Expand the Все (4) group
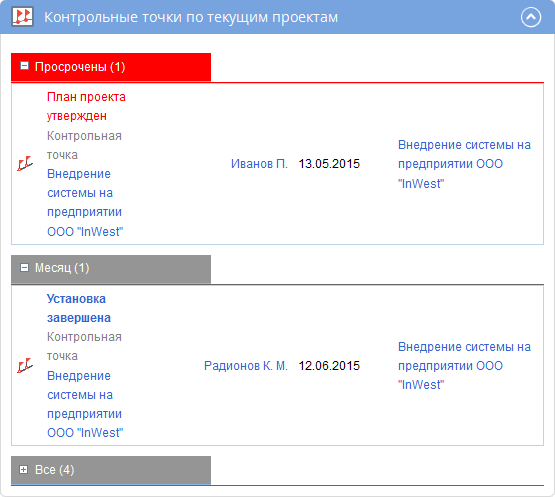 pos(24,469)
